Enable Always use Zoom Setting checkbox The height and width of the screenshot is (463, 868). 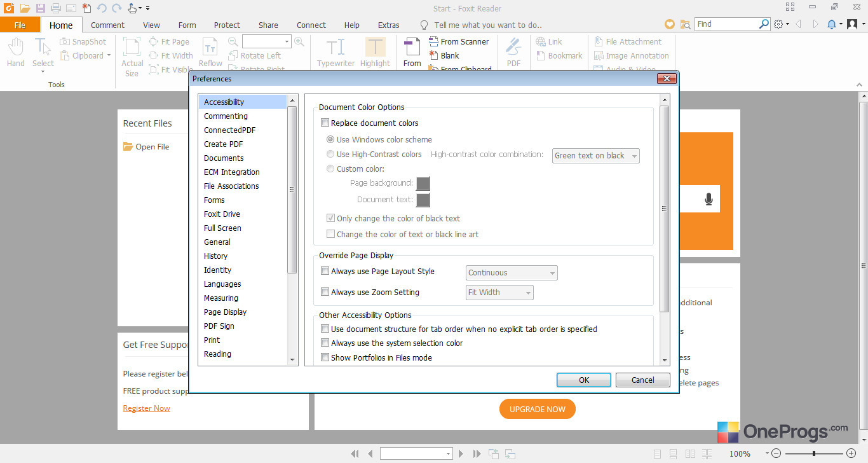point(325,292)
